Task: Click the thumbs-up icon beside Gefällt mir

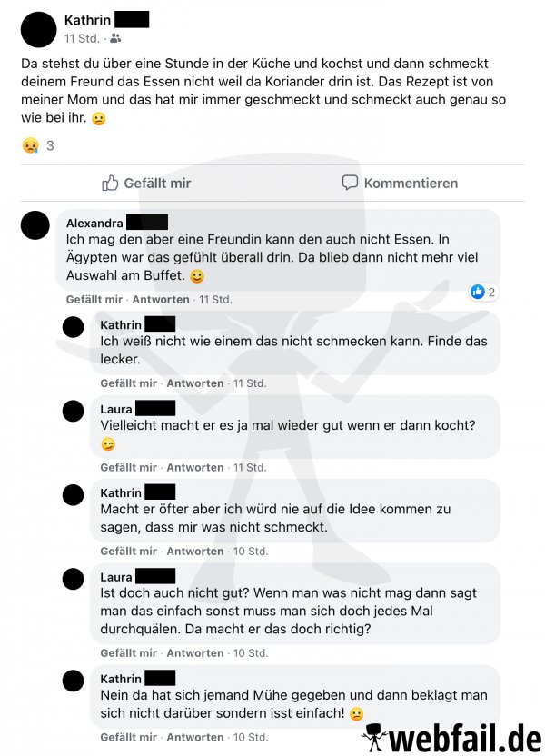Action: [110, 183]
